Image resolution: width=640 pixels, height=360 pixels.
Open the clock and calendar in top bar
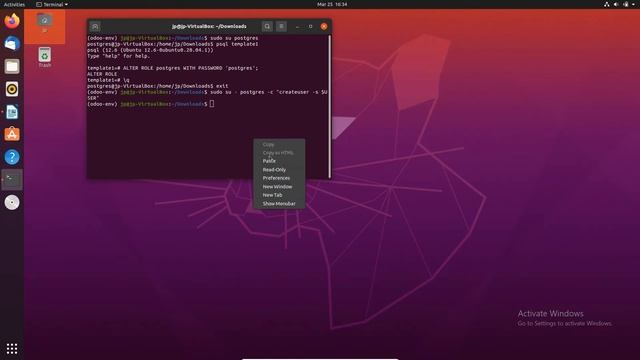pos(332,4)
